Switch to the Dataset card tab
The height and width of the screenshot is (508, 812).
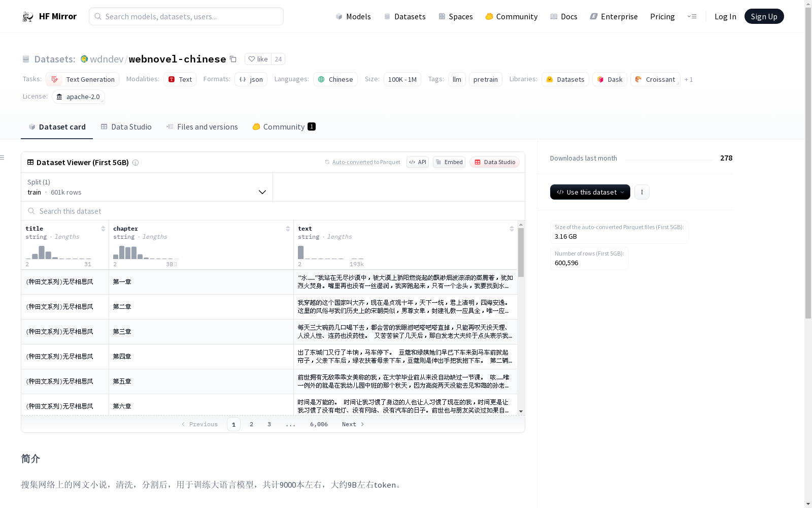(57, 127)
